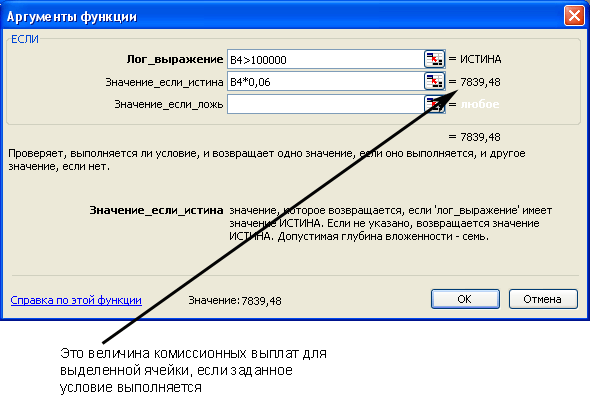The image size is (590, 400).
Task: Open the Справка по этой функции link
Action: (76, 300)
